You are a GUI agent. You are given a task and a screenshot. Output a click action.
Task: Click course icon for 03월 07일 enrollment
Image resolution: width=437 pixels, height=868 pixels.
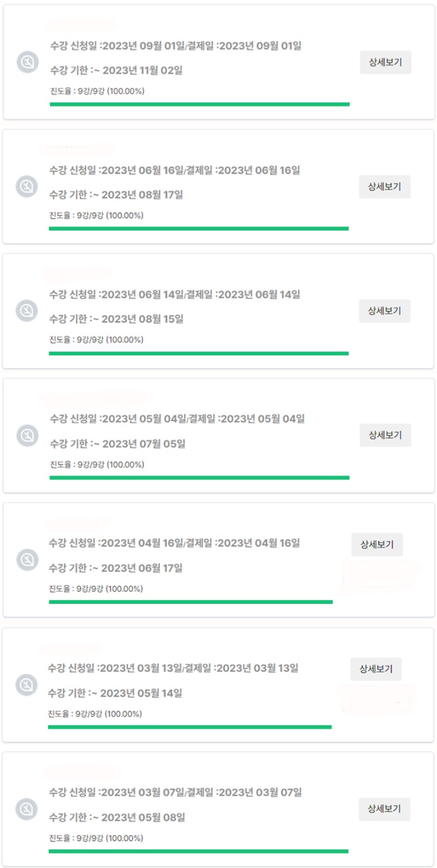[x=26, y=809]
